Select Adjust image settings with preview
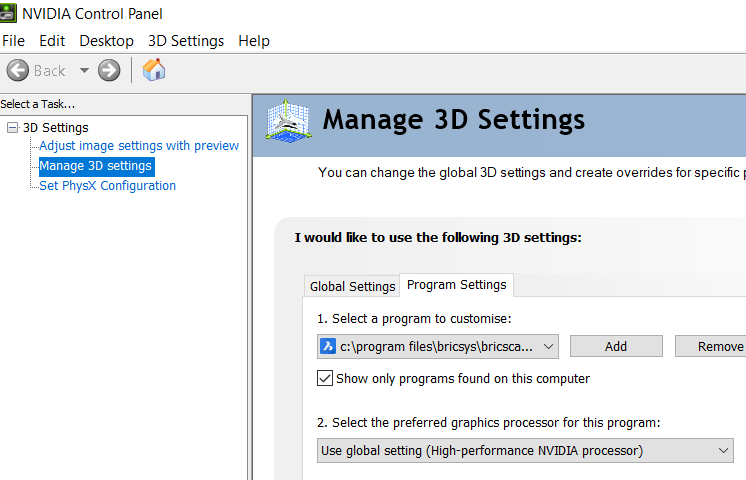 (139, 146)
